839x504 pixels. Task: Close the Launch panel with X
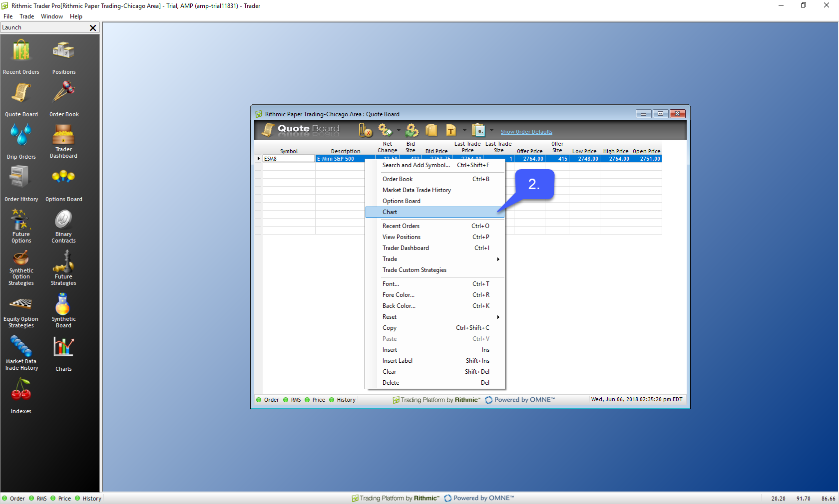pyautogui.click(x=93, y=28)
